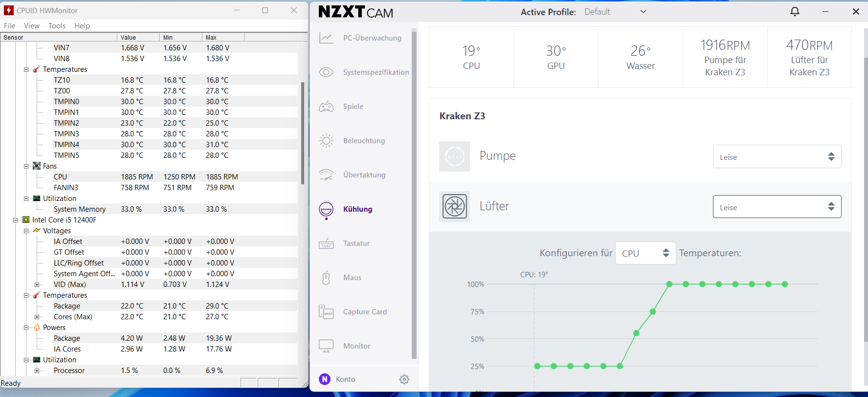Image resolution: width=868 pixels, height=397 pixels.
Task: Open Tastatur keyboard icon
Action: pos(326,243)
